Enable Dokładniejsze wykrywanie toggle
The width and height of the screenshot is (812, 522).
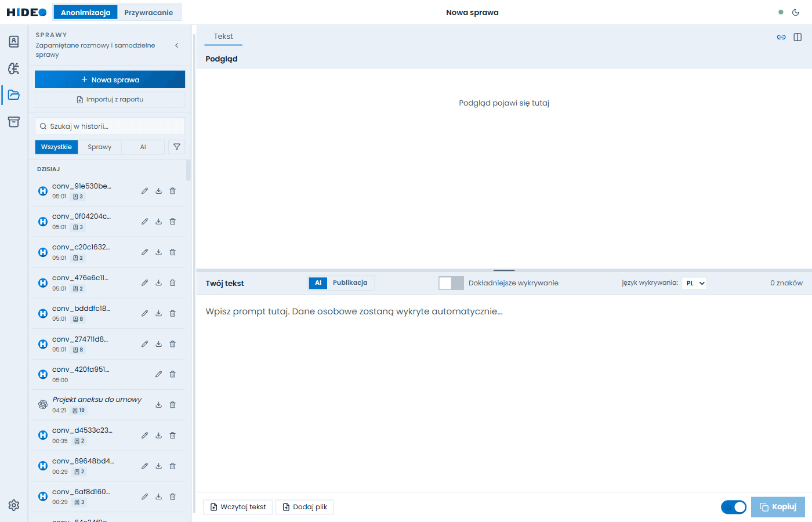451,283
